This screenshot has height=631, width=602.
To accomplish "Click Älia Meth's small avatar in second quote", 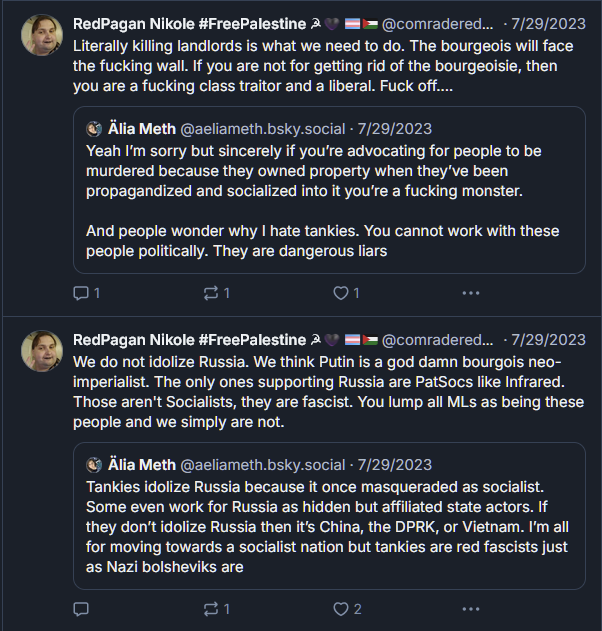I will click(94, 464).
